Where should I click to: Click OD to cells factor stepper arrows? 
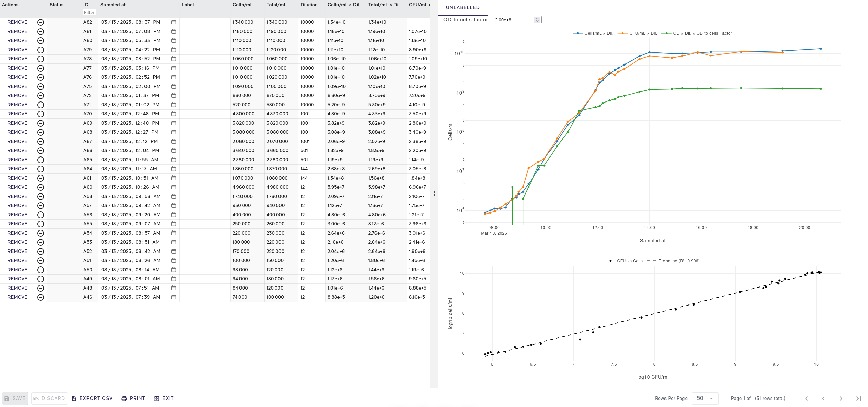(537, 20)
